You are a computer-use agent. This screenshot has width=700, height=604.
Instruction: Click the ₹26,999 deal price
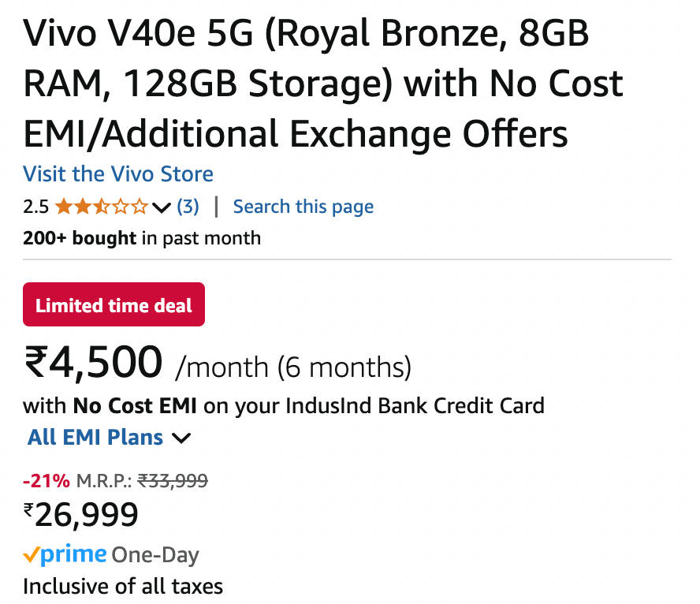click(81, 515)
